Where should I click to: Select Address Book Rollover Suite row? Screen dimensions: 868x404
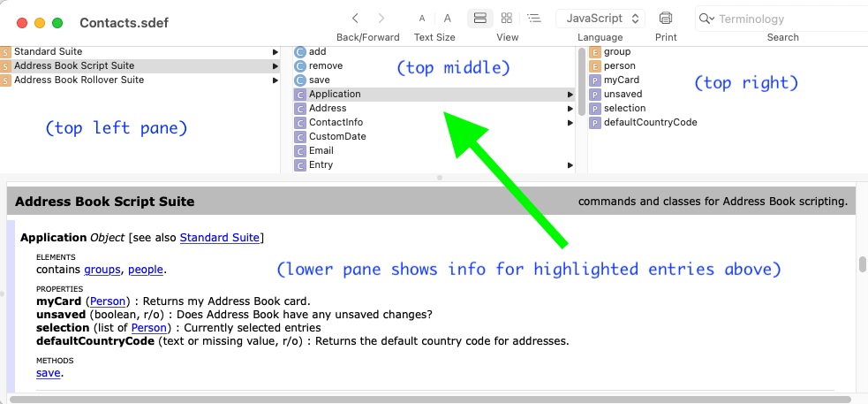click(140, 80)
